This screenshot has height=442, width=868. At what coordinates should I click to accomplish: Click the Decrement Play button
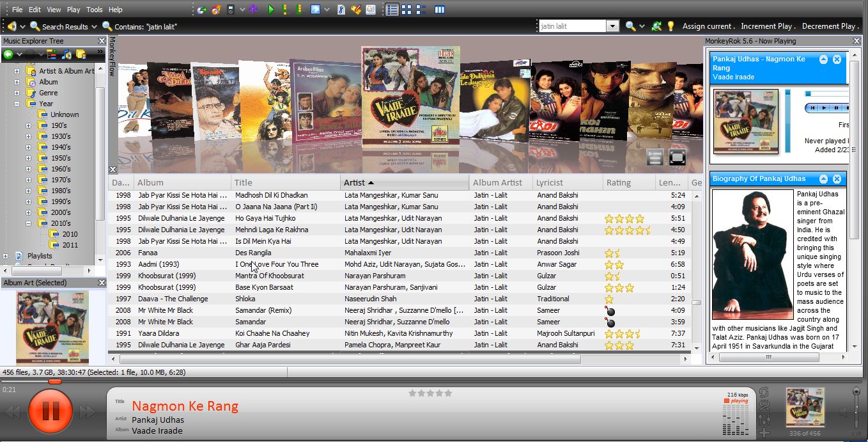[830, 26]
